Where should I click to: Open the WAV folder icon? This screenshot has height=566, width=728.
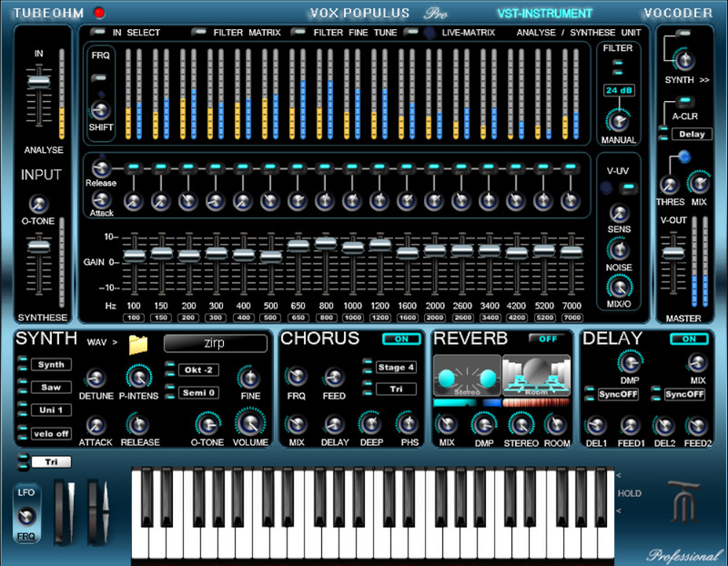click(138, 345)
